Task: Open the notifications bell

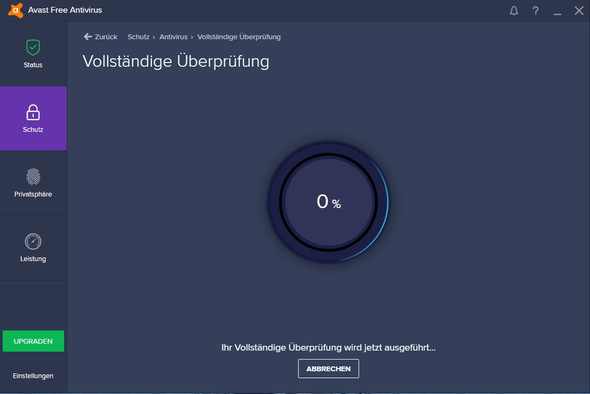Action: coord(514,11)
